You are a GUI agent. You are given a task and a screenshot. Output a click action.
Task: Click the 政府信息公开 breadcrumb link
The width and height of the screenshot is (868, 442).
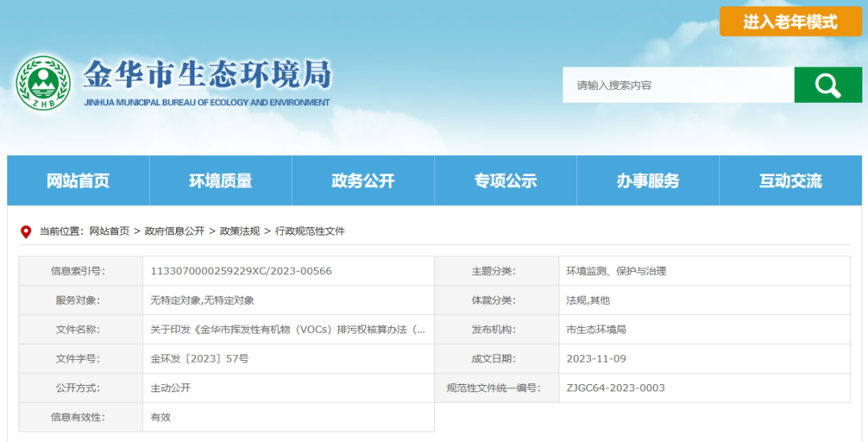(x=174, y=231)
